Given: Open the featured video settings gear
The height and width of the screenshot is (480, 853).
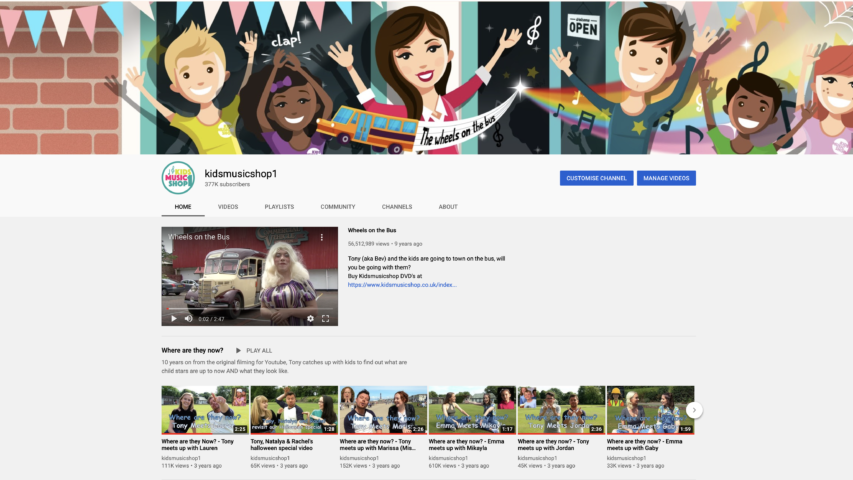Looking at the screenshot, I should 310,319.
